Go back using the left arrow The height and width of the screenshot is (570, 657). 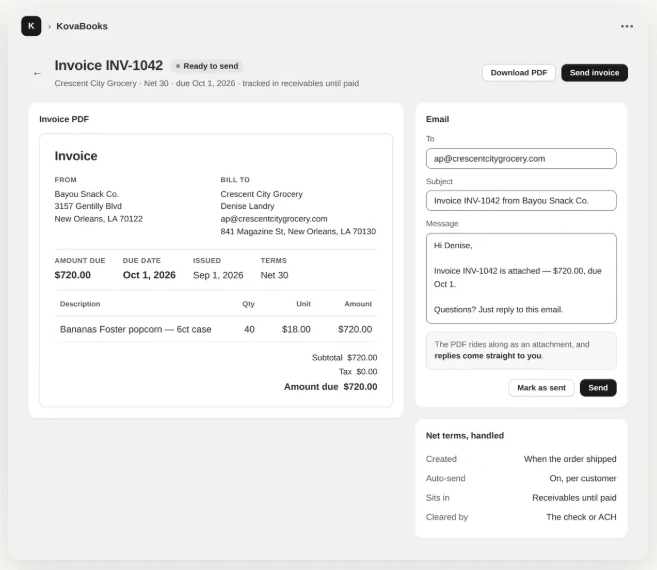click(x=37, y=73)
